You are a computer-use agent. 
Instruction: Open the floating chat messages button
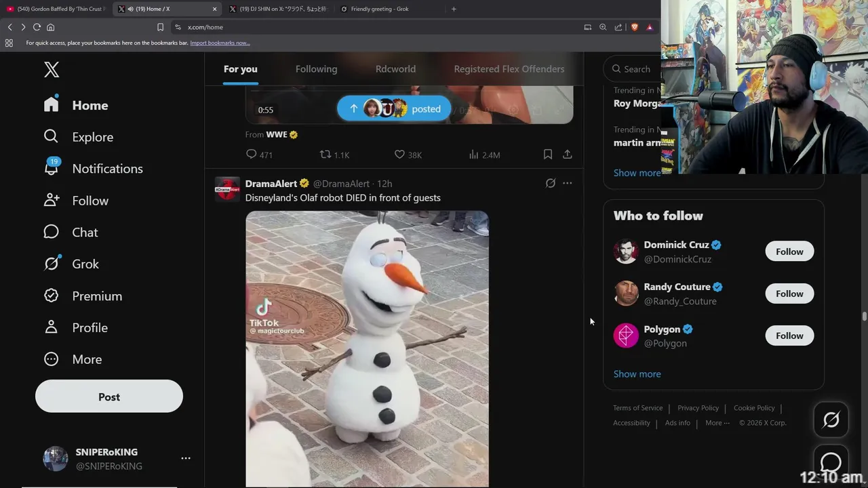[x=831, y=463]
